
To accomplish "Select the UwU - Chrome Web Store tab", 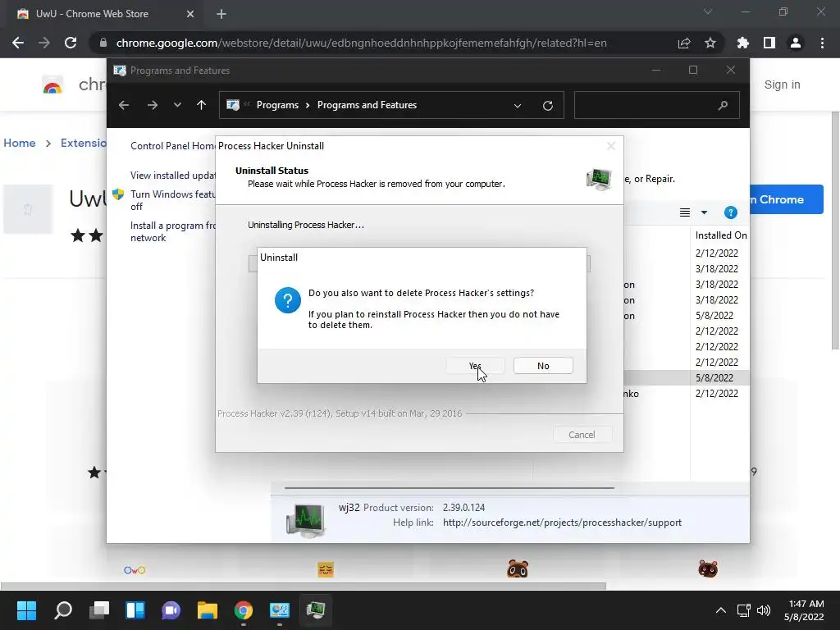I will tap(102, 14).
